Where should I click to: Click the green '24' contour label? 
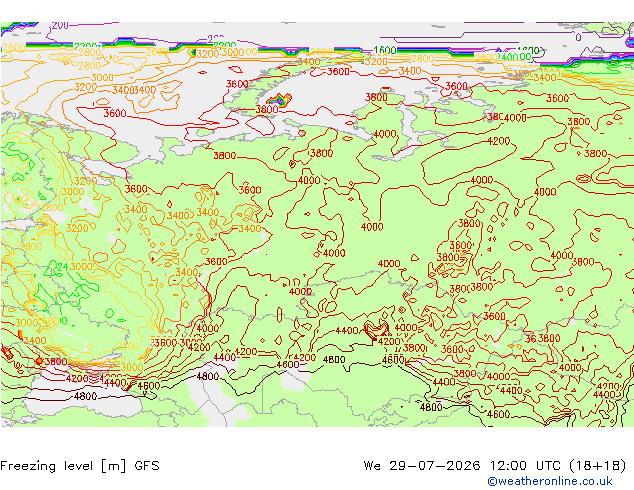pyautogui.click(x=63, y=267)
